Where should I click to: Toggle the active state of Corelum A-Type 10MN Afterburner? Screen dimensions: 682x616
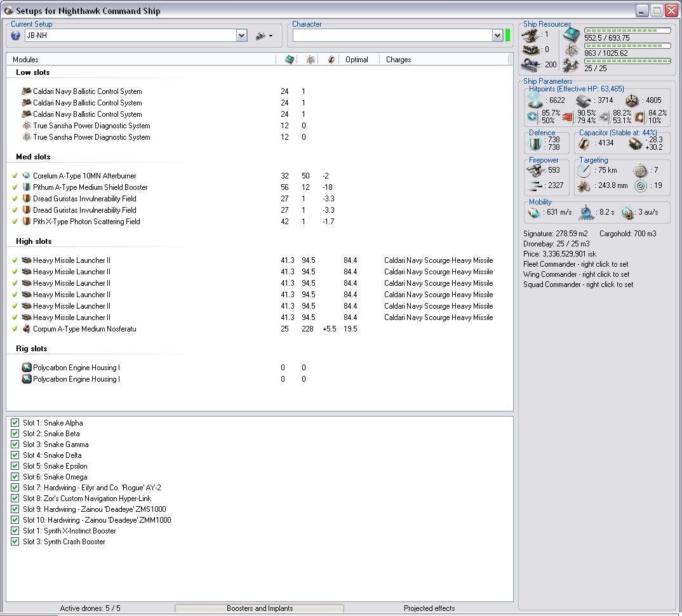(x=15, y=176)
